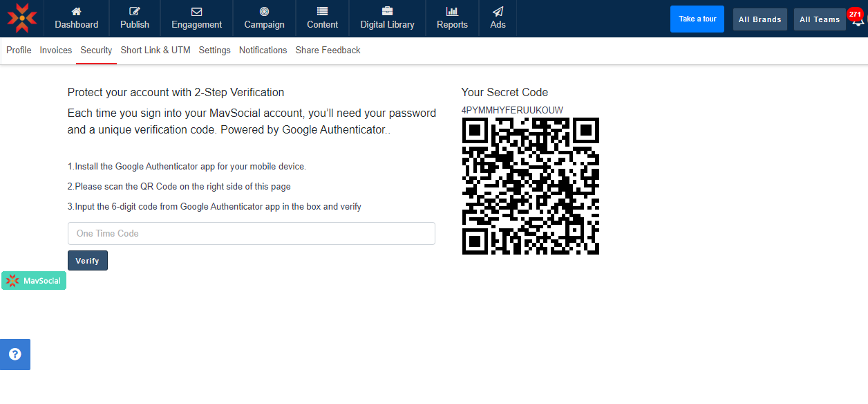Open the Short Link & UTM tab

[155, 50]
